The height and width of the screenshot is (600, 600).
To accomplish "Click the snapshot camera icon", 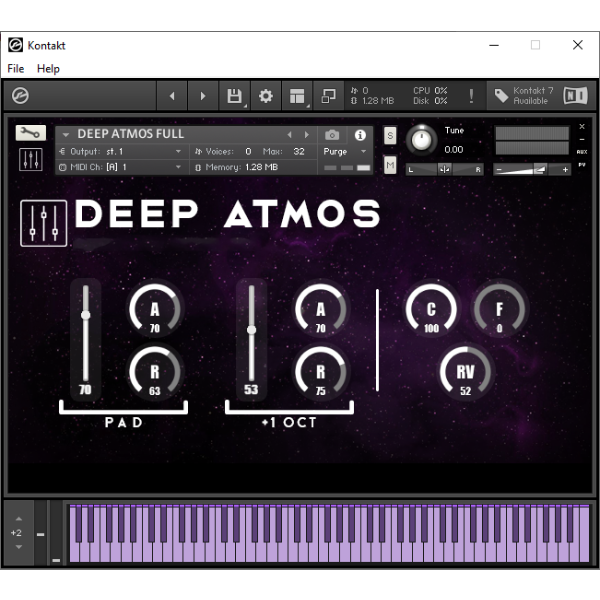I will [332, 135].
